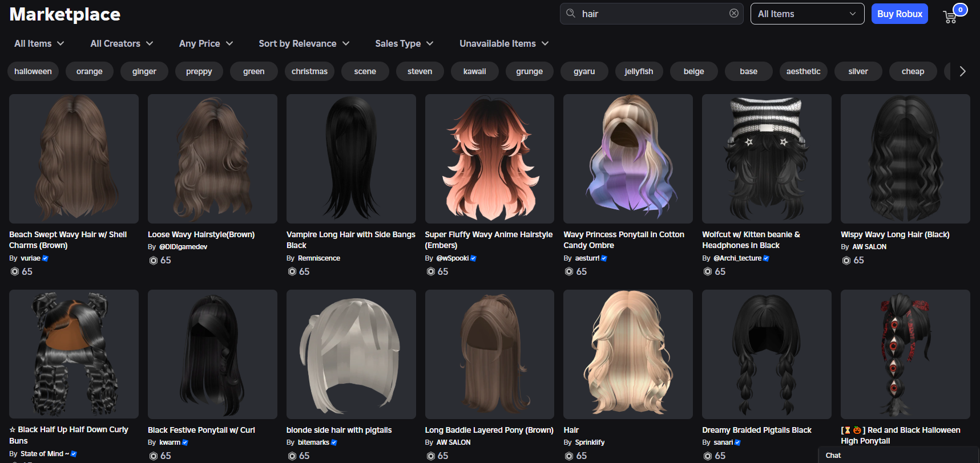The image size is (980, 463).
Task: Click Robux price icon under Loose Wavy Hairstyle
Action: [154, 261]
